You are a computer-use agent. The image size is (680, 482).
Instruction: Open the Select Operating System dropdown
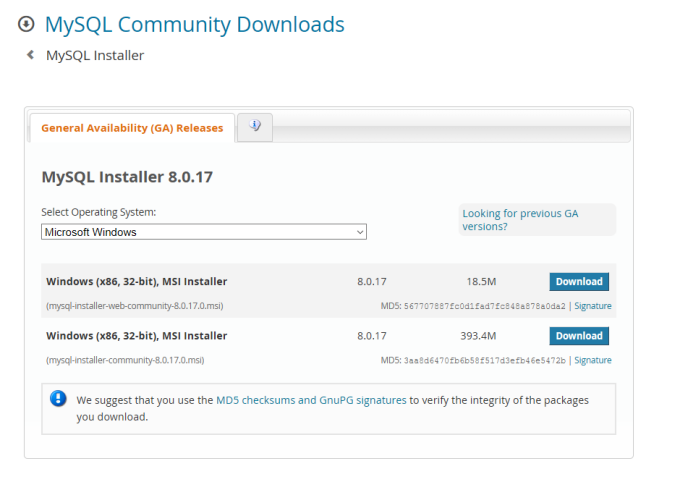pos(204,232)
